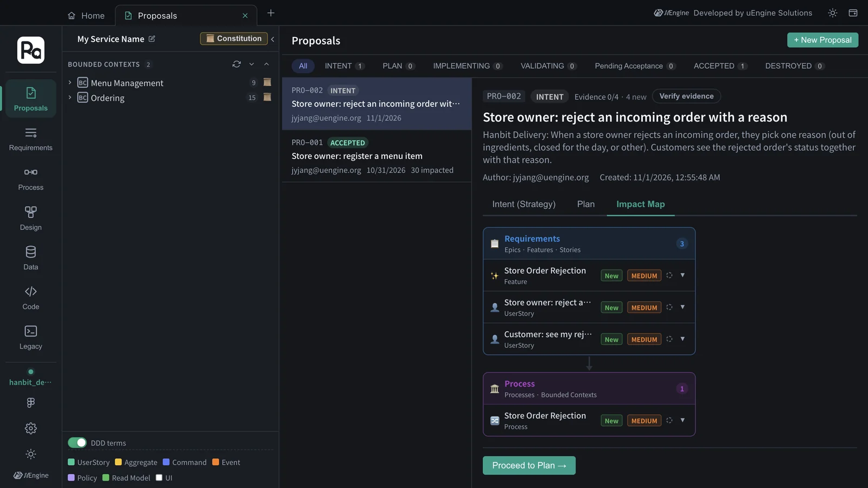Open the constitution icon for Ordering
Screen dimensions: 868x488
[x=267, y=98]
